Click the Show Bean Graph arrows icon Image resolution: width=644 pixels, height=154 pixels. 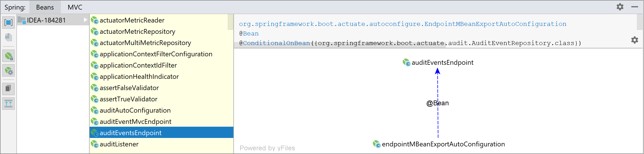click(8, 104)
